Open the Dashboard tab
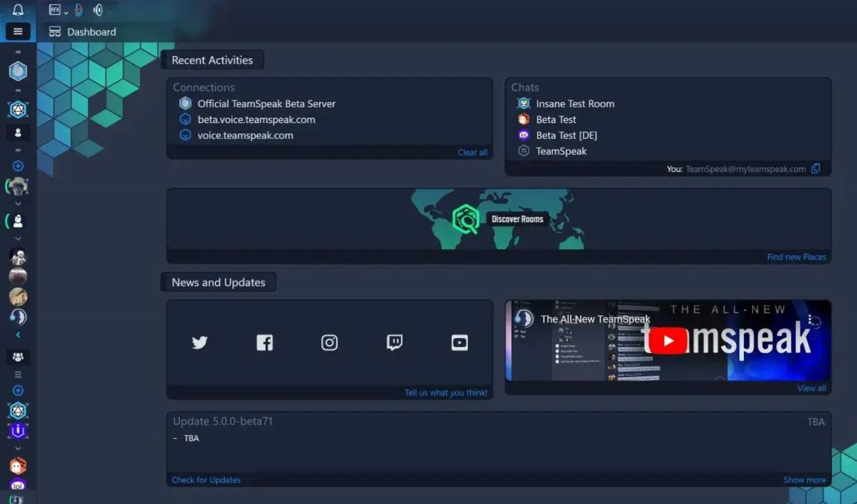 pyautogui.click(x=82, y=32)
